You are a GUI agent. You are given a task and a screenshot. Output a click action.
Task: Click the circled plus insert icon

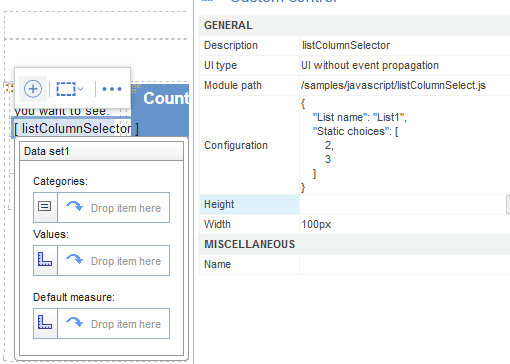click(33, 89)
